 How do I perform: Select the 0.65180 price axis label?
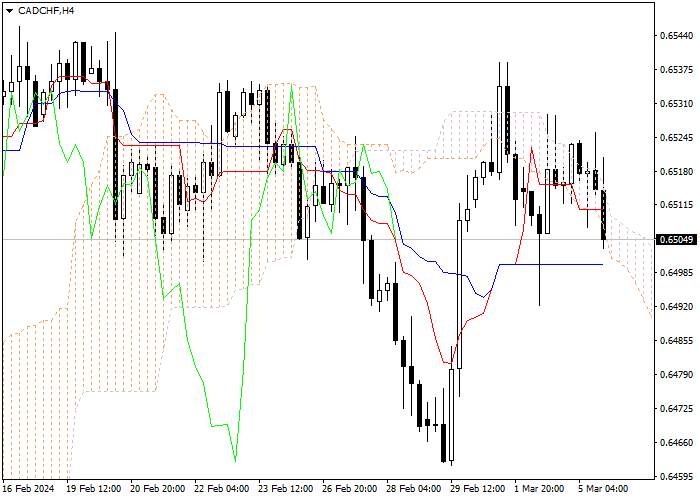click(x=676, y=171)
